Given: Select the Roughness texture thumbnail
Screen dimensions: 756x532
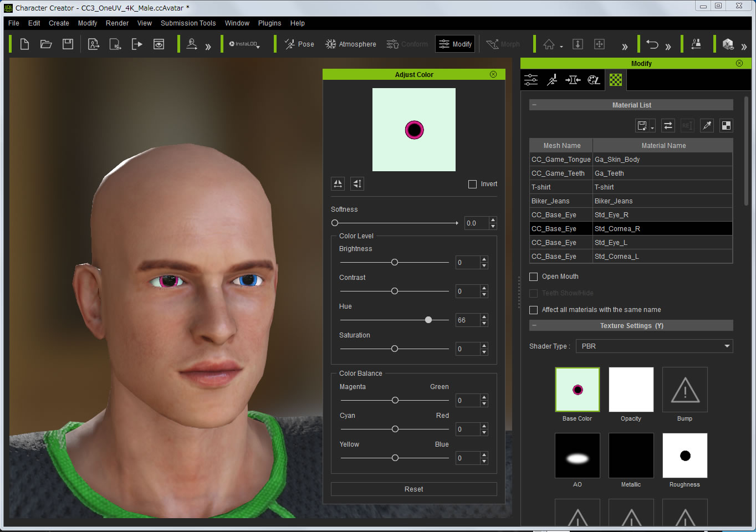Looking at the screenshot, I should (x=685, y=456).
